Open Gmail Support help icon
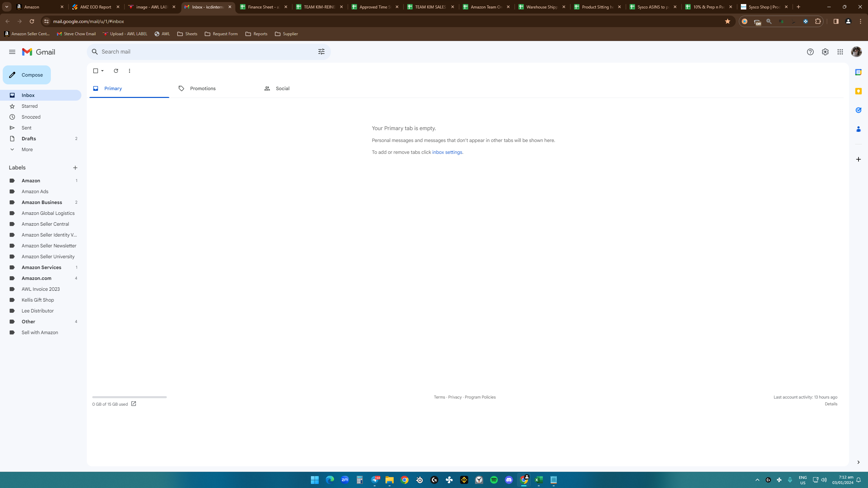 (810, 52)
